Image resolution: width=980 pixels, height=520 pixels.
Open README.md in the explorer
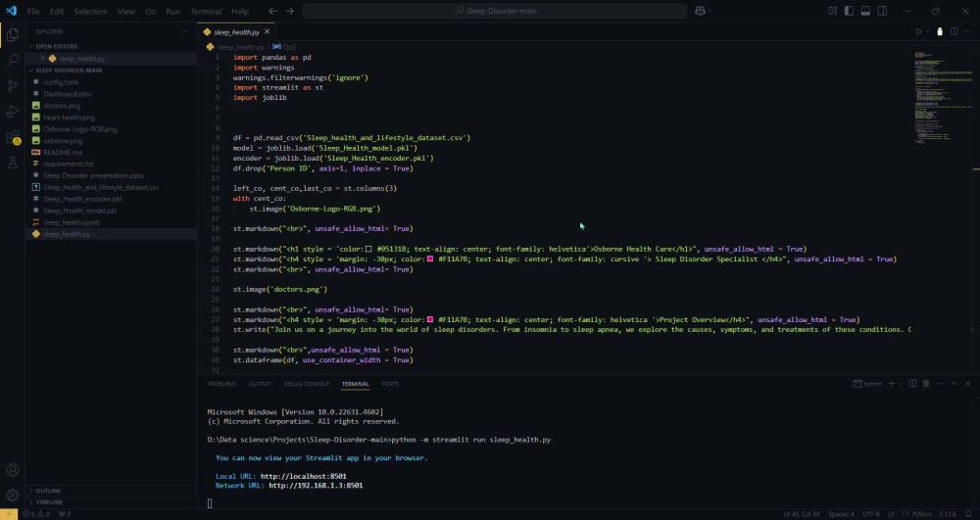[x=62, y=153]
